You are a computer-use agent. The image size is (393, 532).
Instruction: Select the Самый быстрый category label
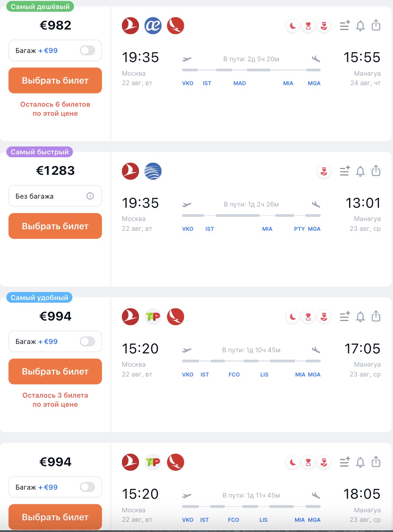[x=39, y=152]
